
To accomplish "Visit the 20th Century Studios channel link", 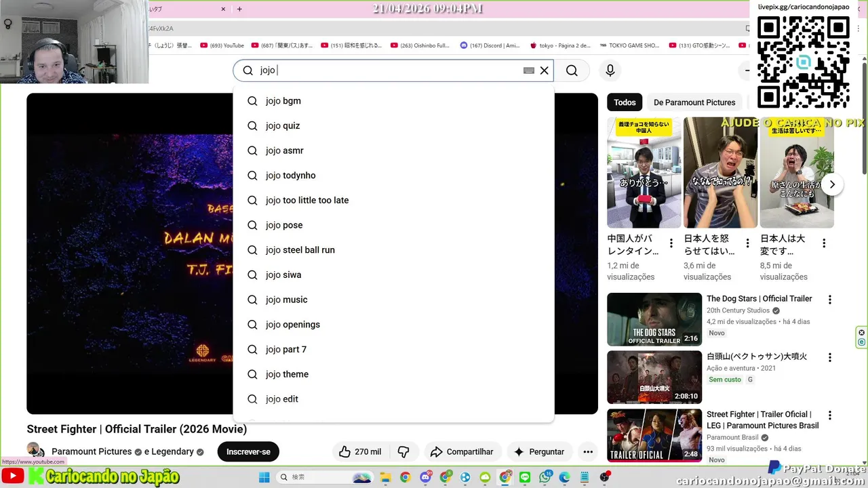I will tap(738, 310).
